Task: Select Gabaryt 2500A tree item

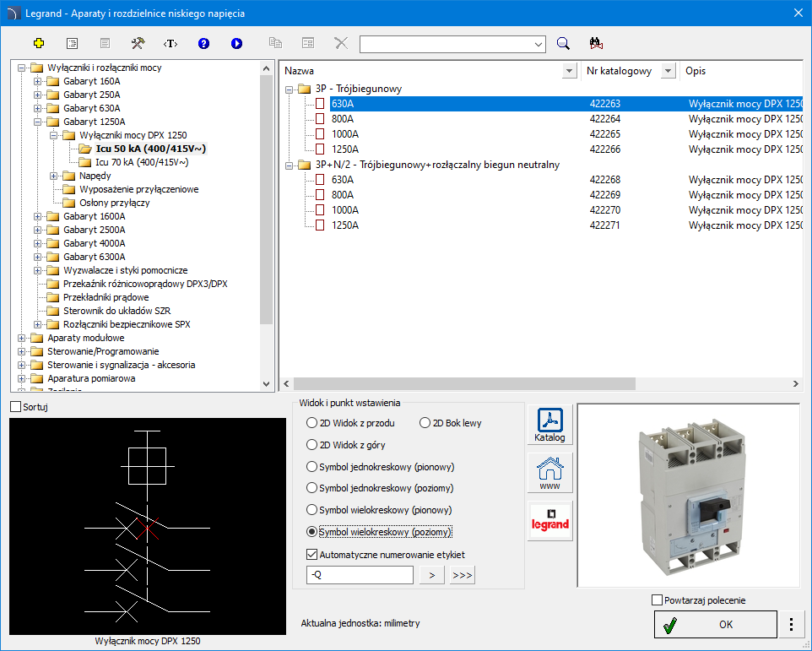Action: click(95, 230)
